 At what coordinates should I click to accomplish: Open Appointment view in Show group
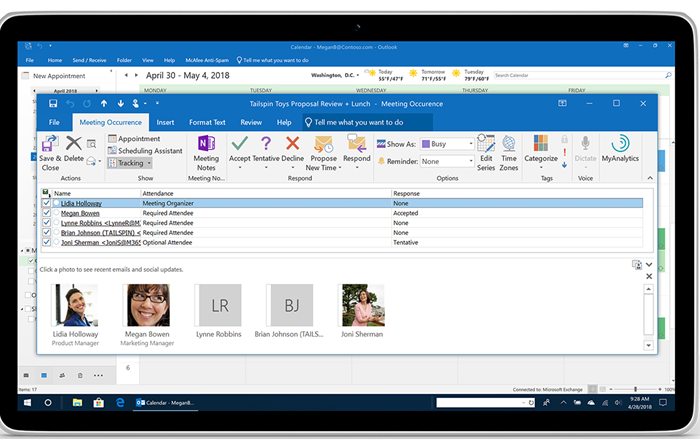coord(134,139)
